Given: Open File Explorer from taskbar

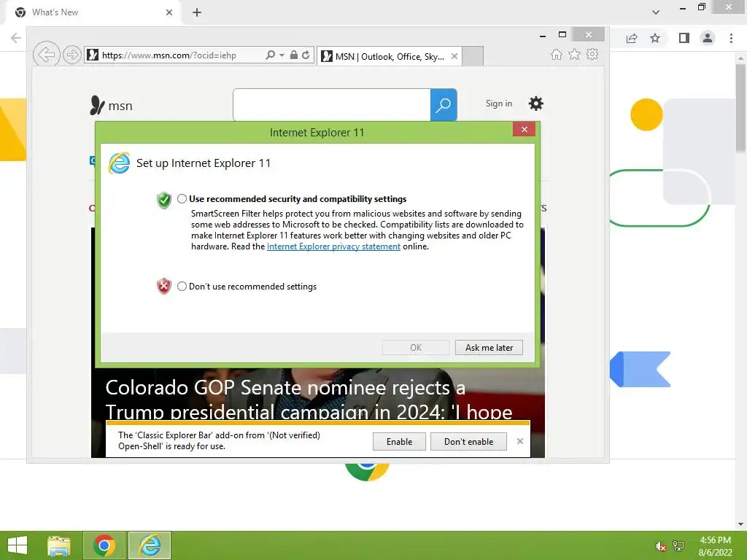Looking at the screenshot, I should (59, 545).
